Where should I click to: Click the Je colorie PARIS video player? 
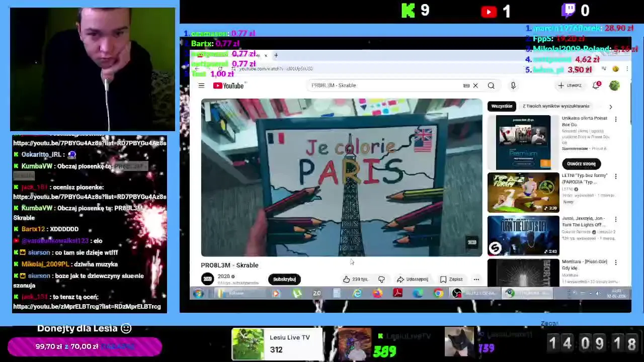coord(342,177)
